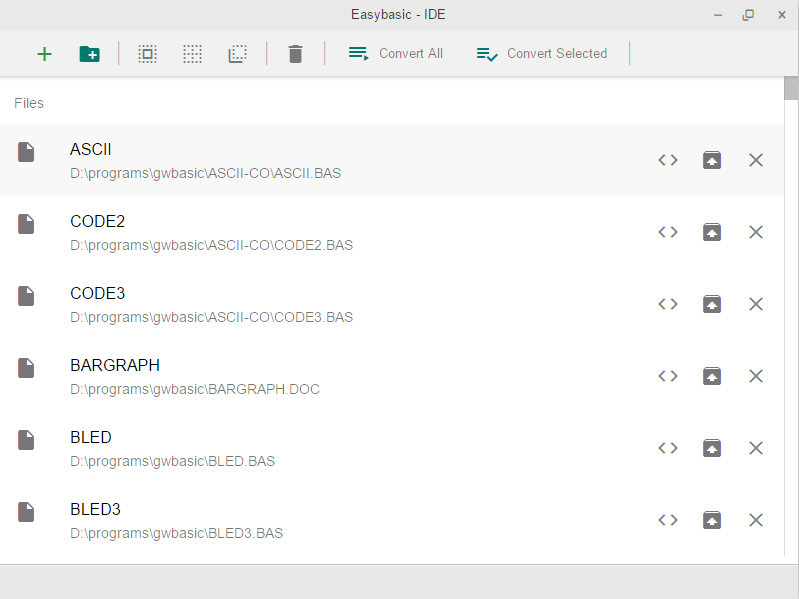Image resolution: width=799 pixels, height=599 pixels.
Task: Open code view for BLED3
Action: point(668,520)
